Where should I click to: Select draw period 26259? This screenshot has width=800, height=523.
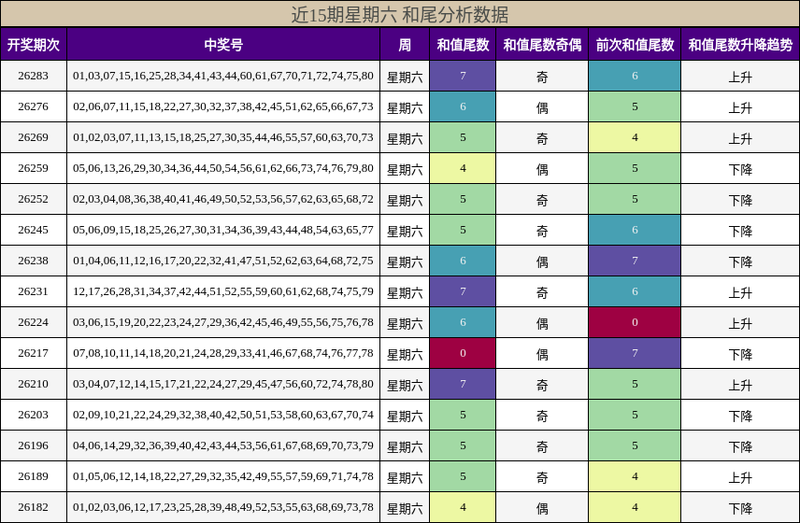pyautogui.click(x=33, y=168)
